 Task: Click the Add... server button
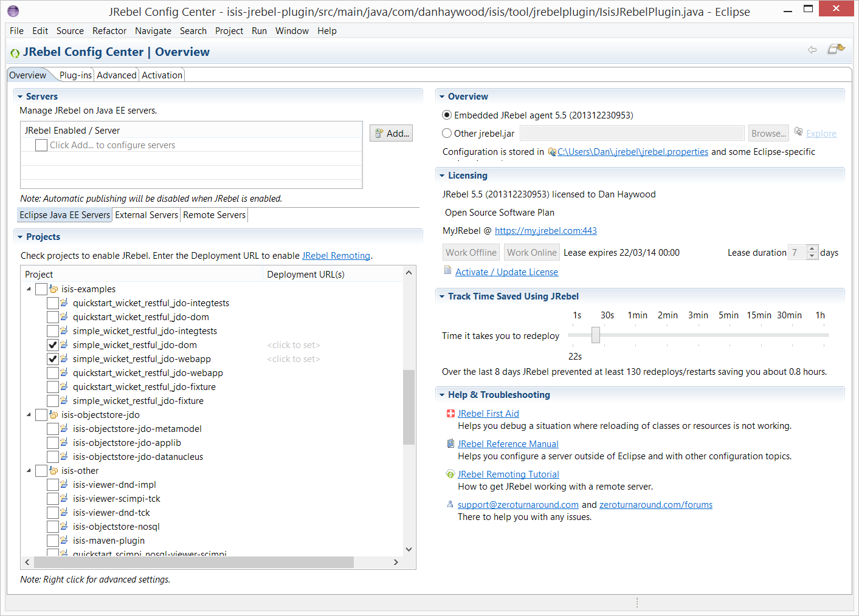click(391, 133)
